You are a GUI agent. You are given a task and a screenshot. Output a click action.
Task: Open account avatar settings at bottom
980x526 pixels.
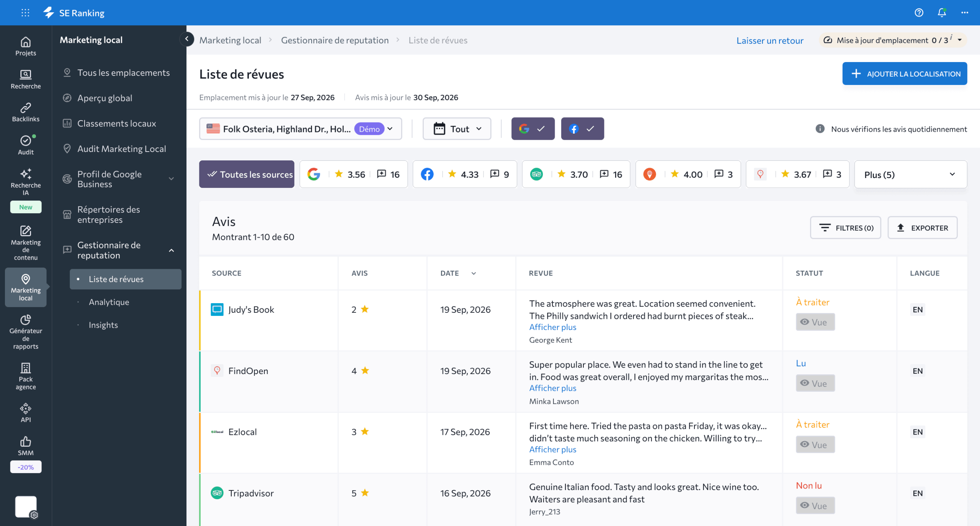(x=26, y=507)
